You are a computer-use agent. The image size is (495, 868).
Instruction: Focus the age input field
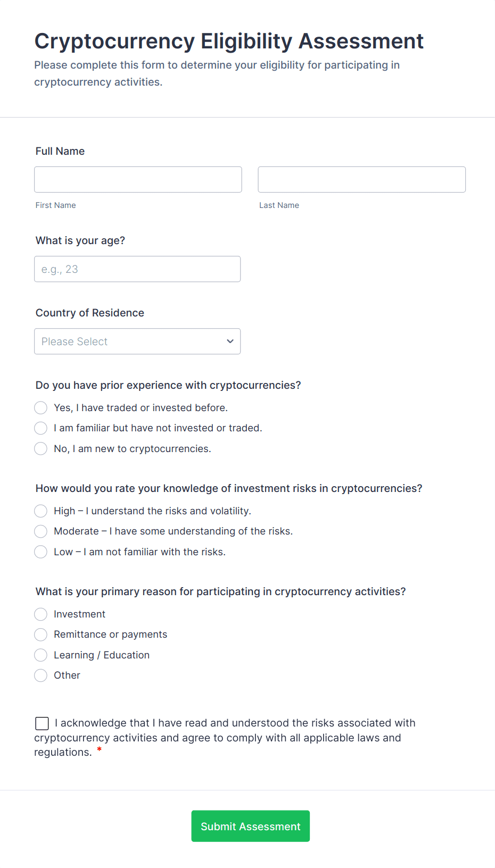[x=137, y=269]
